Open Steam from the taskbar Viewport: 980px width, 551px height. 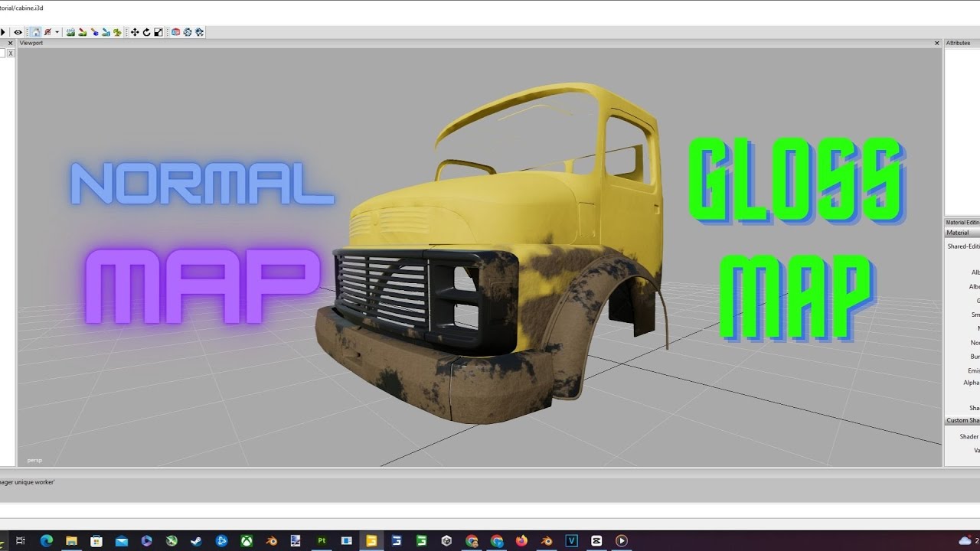point(197,540)
